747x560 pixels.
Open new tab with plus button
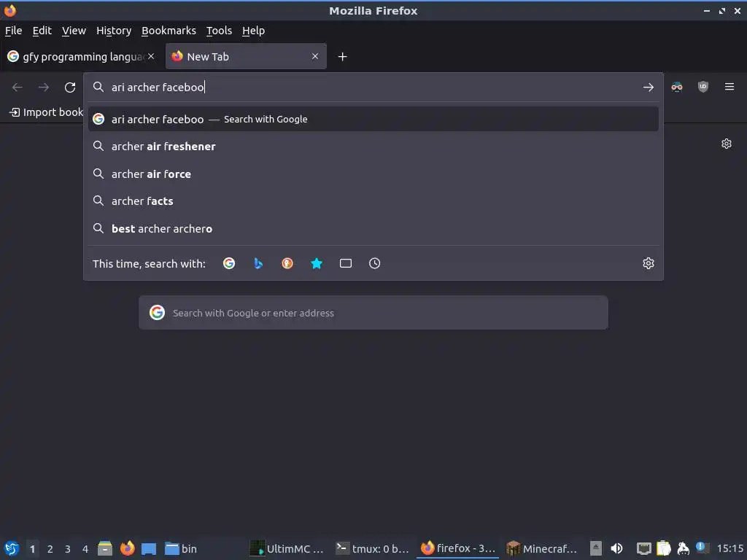pos(342,57)
